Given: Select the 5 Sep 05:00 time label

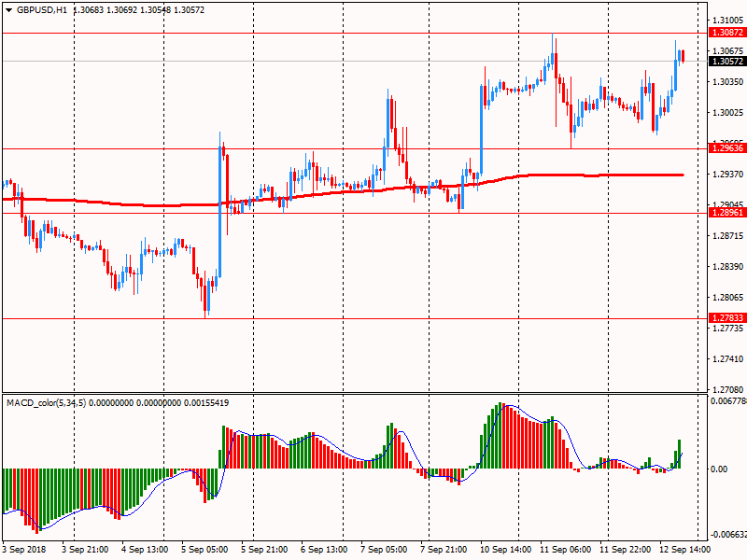Looking at the screenshot, I should (204, 550).
